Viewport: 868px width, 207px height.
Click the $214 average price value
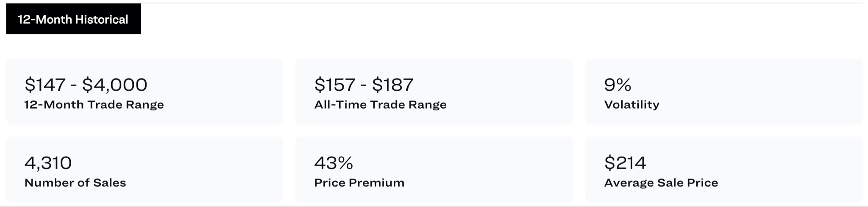click(x=625, y=163)
